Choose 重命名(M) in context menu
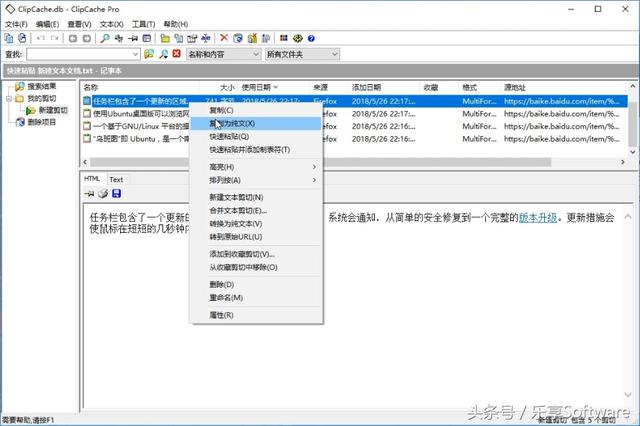Image resolution: width=640 pixels, height=426 pixels. point(256,297)
